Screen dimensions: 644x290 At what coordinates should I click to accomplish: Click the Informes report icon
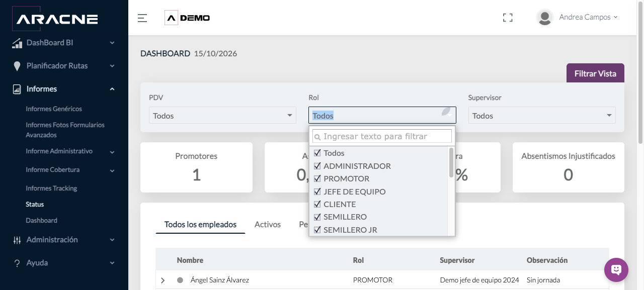pyautogui.click(x=17, y=89)
